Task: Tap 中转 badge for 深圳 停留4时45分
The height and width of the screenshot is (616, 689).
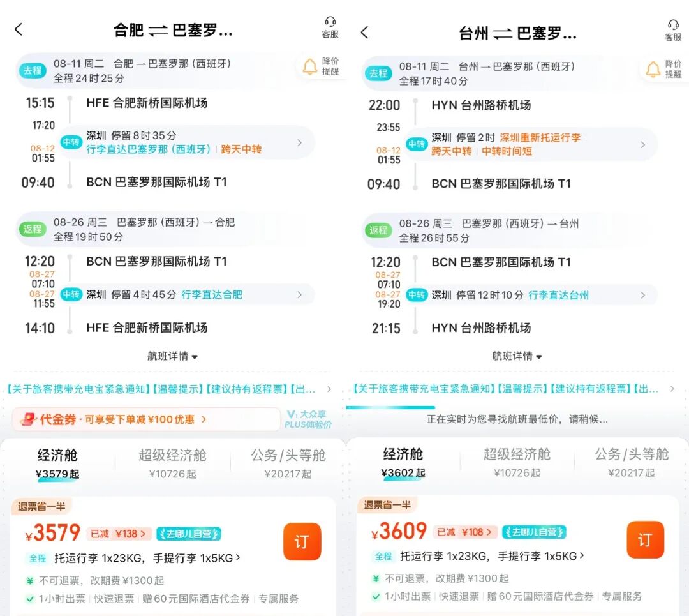Action: pos(71,294)
